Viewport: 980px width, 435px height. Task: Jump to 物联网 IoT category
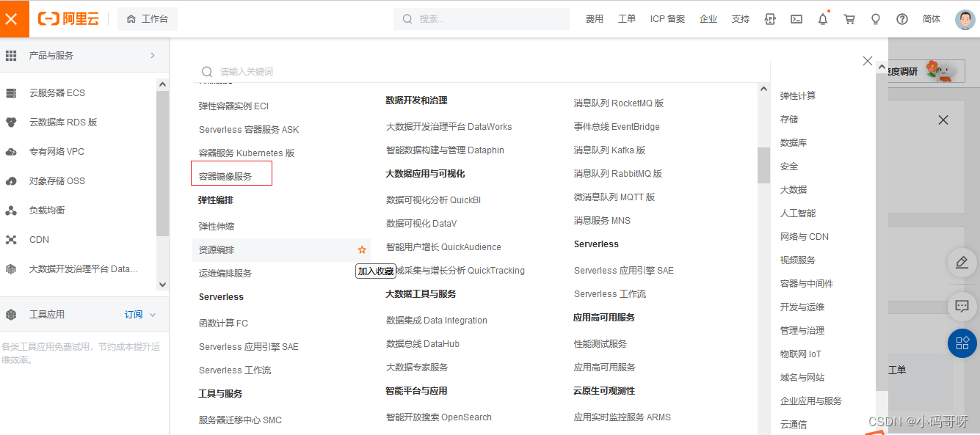pos(801,354)
